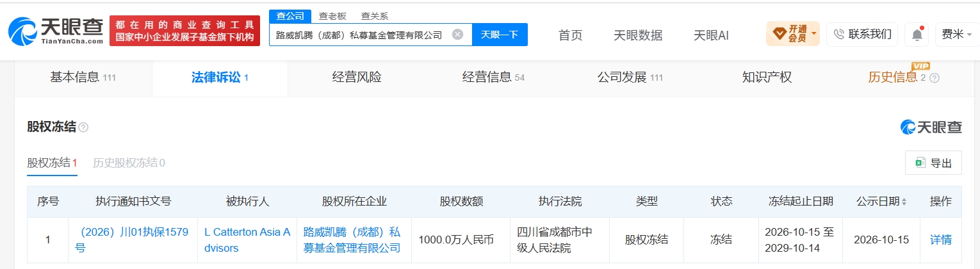980x269 pixels.
Task: Click the 冻结 status cell
Action: (721, 240)
